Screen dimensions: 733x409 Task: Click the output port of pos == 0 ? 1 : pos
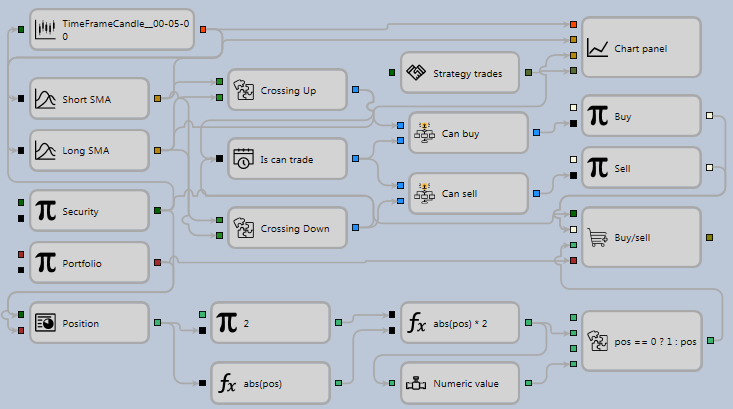coord(711,340)
